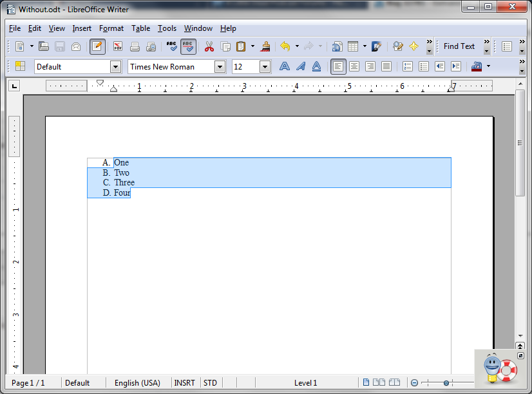Open the Table menu
The image size is (532, 394).
pyautogui.click(x=140, y=28)
